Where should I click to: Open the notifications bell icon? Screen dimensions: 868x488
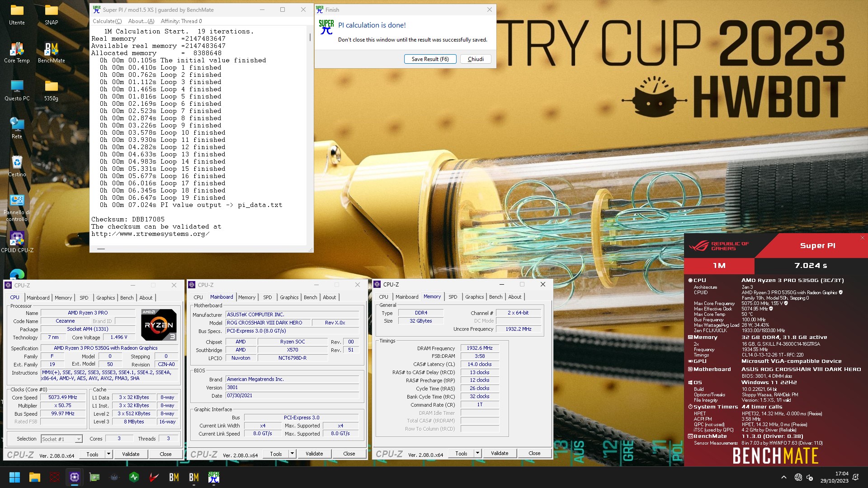(x=855, y=477)
